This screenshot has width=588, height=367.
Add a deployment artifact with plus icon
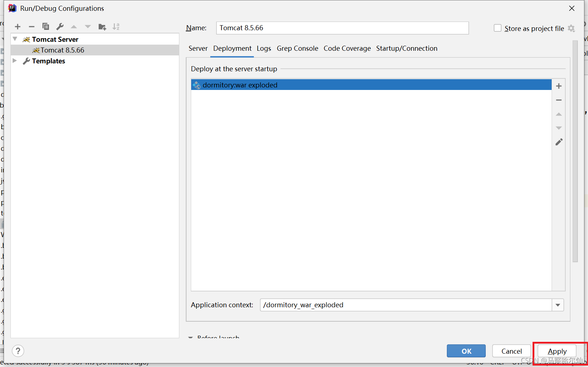point(559,86)
